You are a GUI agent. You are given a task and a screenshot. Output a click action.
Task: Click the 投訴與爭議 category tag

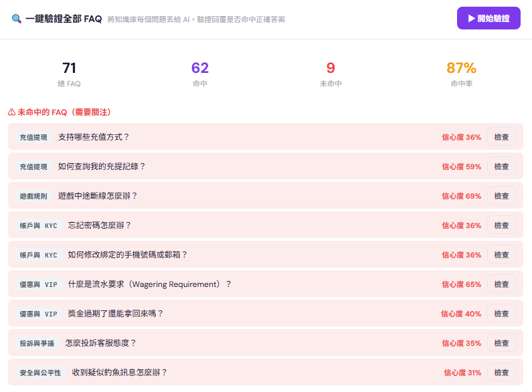(37, 343)
